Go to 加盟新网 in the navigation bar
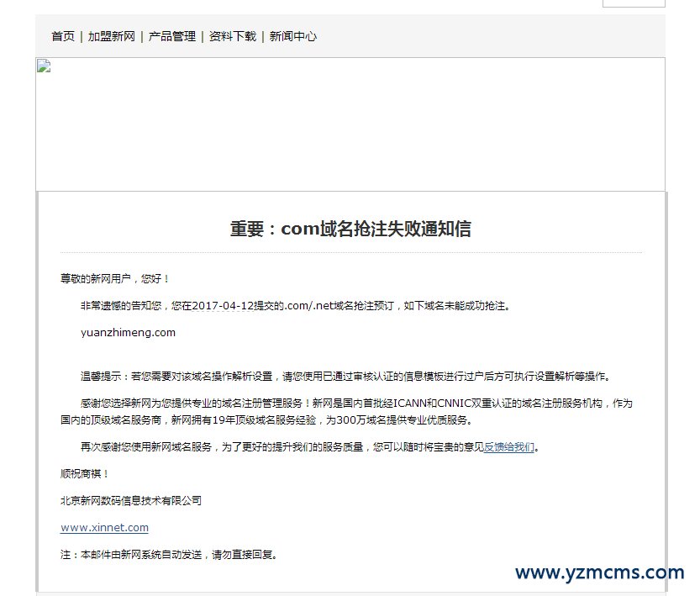The image size is (700, 596). [x=112, y=36]
